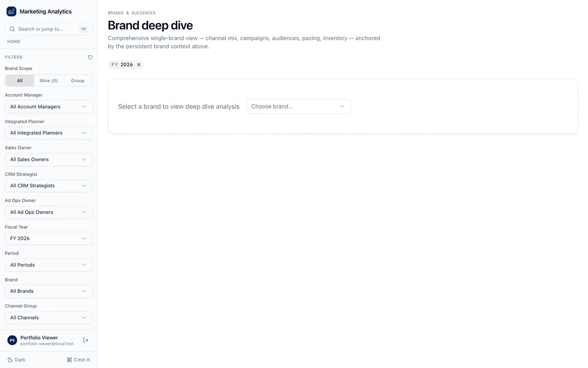Click the PV user avatar
Screen dimensions: 588x368
12,340
